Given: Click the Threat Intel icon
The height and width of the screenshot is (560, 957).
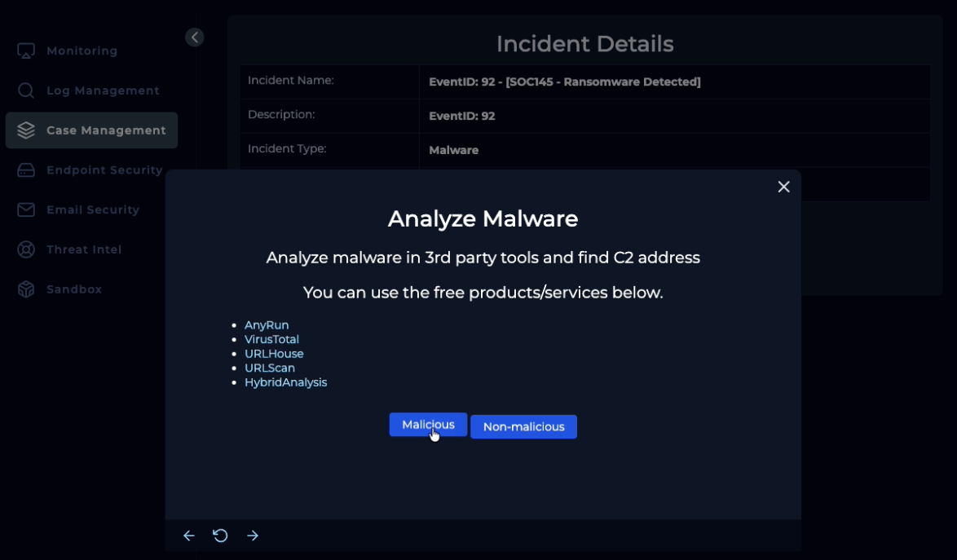Looking at the screenshot, I should [26, 249].
